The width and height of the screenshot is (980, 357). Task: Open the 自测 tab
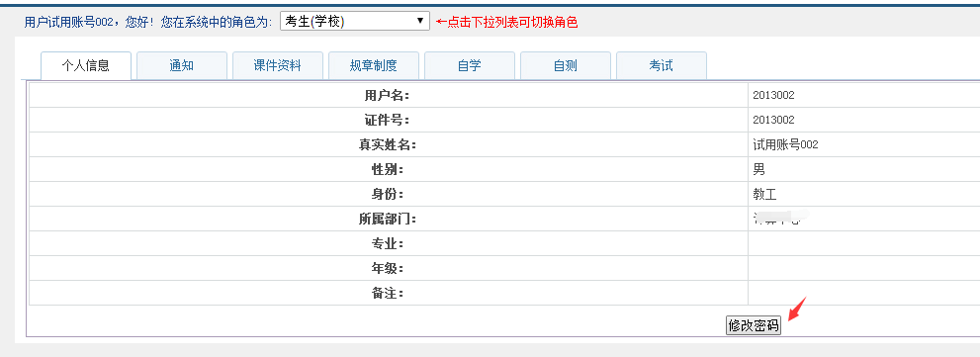point(565,65)
